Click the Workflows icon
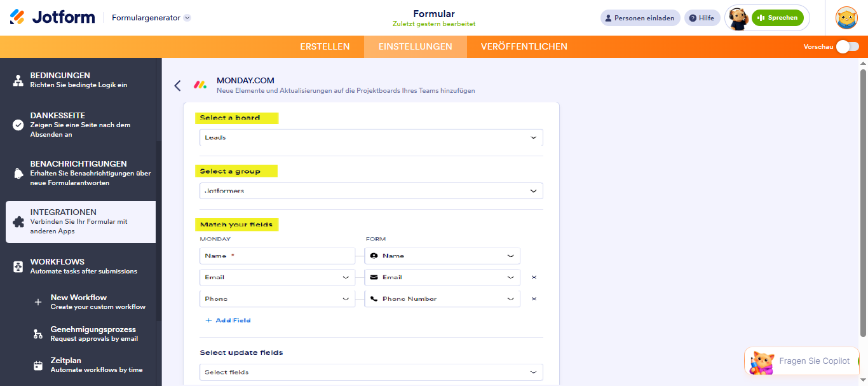The image size is (868, 386). (18, 266)
